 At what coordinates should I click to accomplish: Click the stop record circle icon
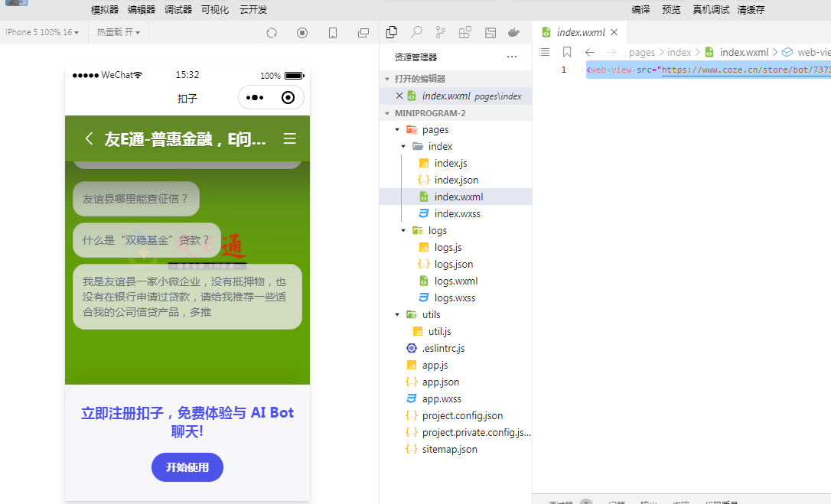point(302,33)
